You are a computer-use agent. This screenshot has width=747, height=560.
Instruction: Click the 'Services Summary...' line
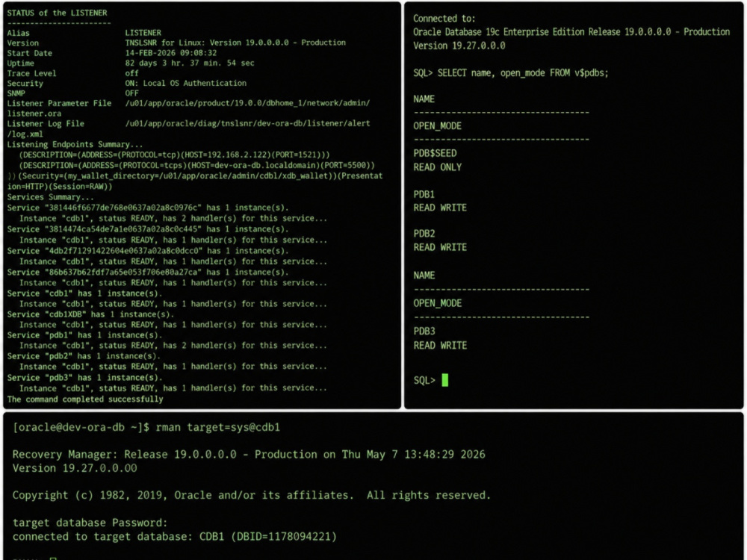[x=50, y=197]
